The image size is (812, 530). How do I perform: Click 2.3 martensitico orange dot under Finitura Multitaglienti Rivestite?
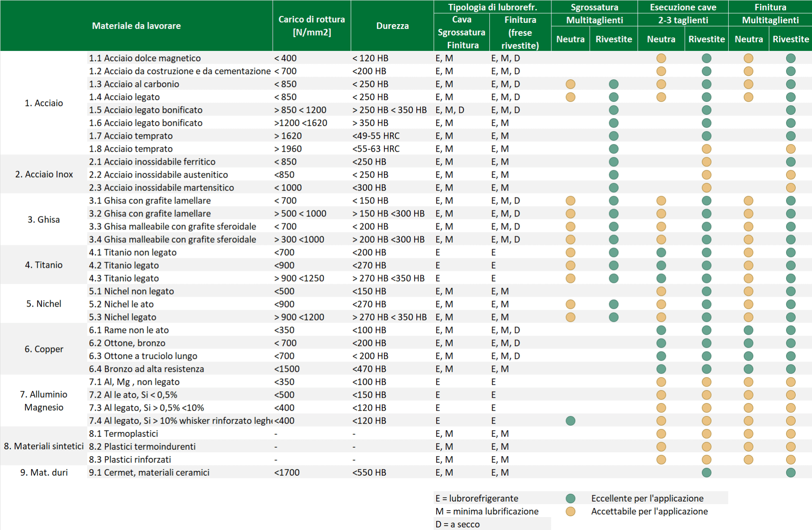coord(790,188)
